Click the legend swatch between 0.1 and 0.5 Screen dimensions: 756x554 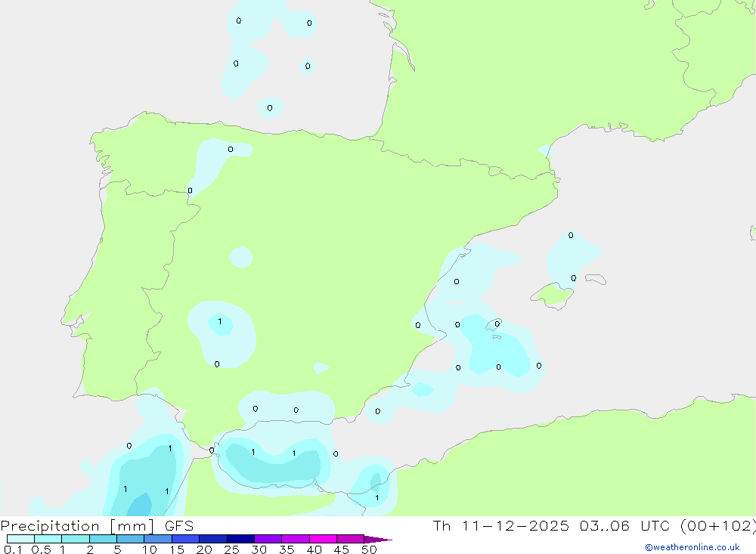point(20,539)
